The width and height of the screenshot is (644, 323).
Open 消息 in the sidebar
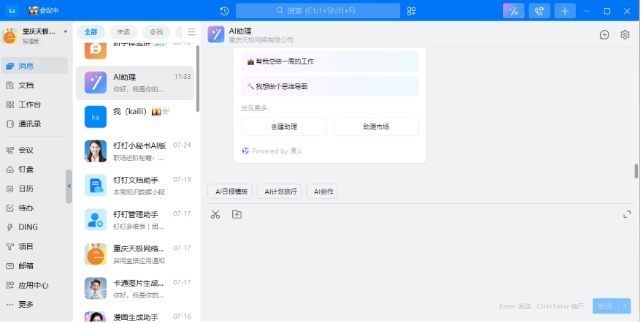click(x=34, y=66)
